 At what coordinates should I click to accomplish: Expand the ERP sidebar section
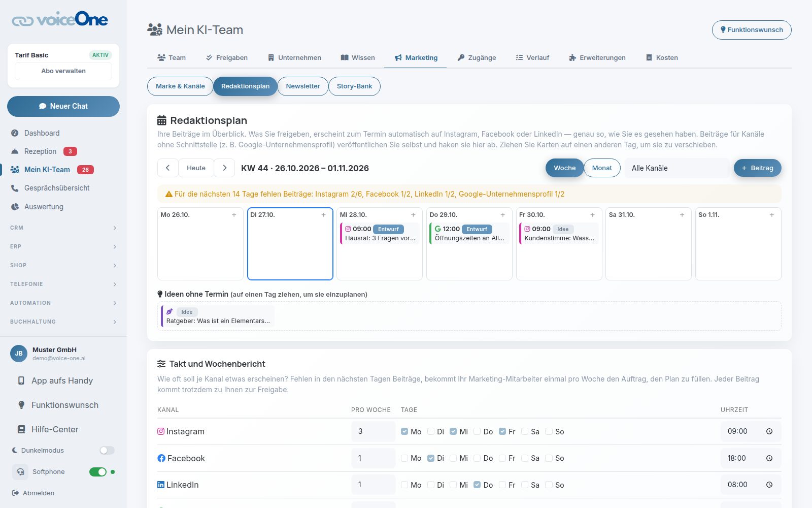[x=63, y=247]
